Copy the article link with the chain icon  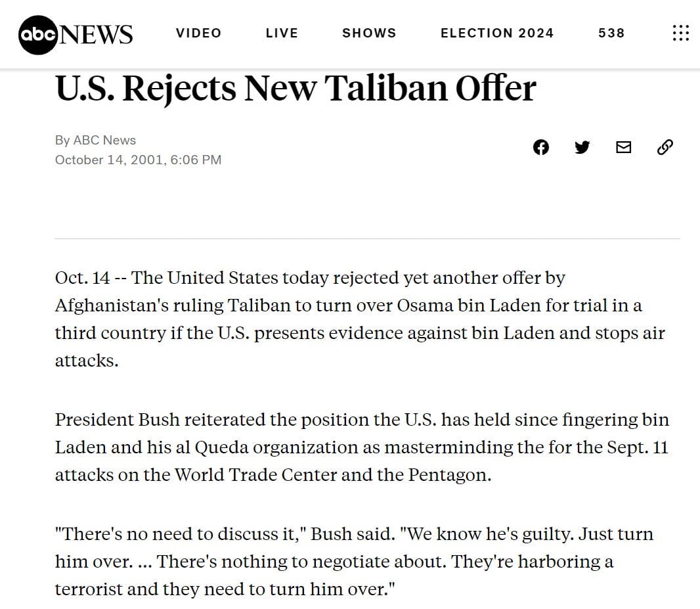click(x=665, y=147)
